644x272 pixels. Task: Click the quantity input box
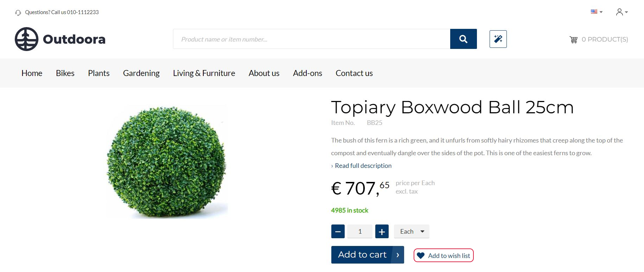pyautogui.click(x=360, y=232)
